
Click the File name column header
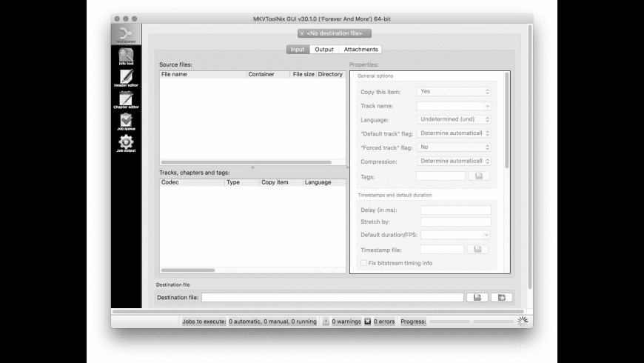click(x=204, y=74)
